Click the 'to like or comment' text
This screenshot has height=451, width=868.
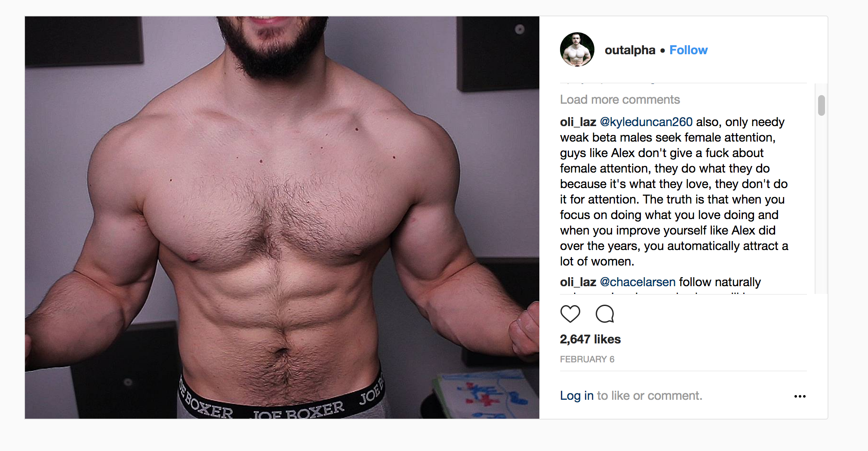click(649, 395)
